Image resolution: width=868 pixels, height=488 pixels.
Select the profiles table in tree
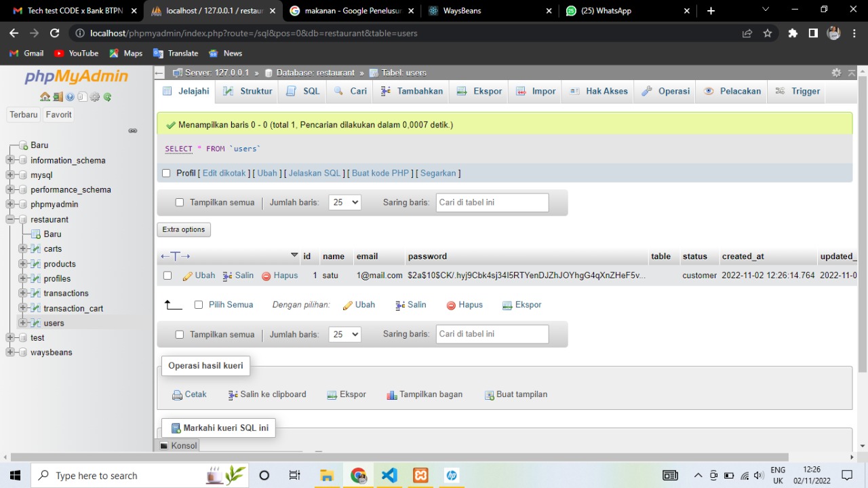[x=57, y=279]
